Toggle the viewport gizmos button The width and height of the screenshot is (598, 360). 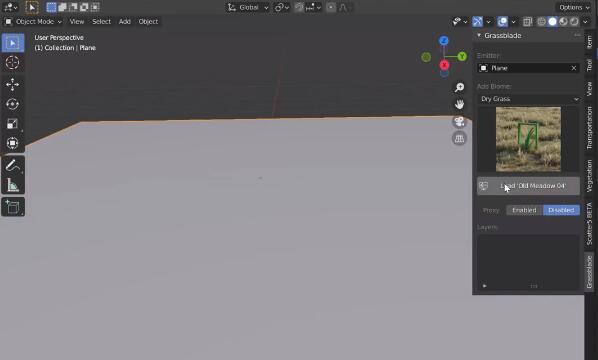click(x=477, y=22)
